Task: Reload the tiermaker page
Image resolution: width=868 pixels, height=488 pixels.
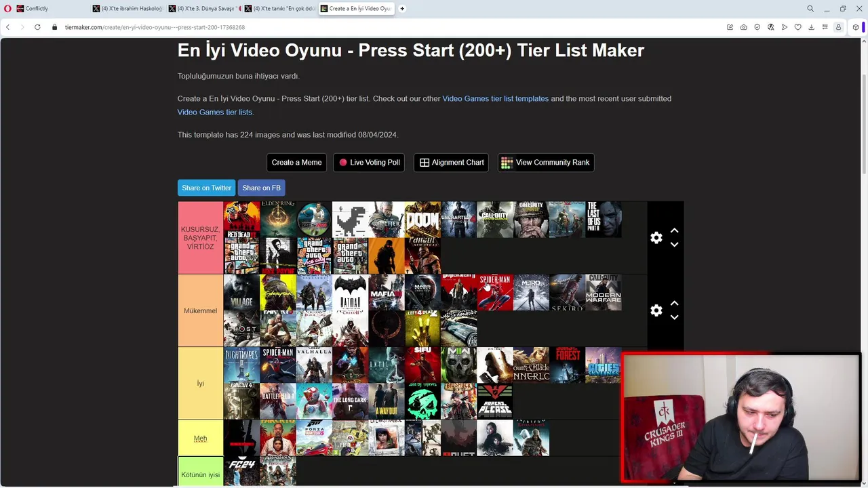Action: point(37,27)
